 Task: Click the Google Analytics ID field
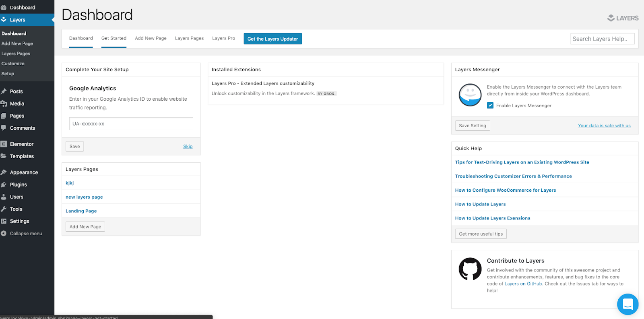pyautogui.click(x=131, y=124)
